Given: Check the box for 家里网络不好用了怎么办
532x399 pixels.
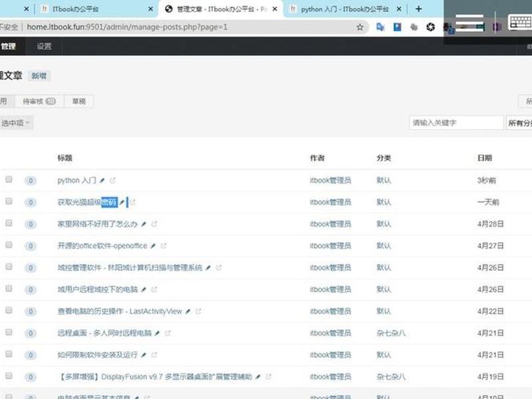Looking at the screenshot, I should pos(9,223).
